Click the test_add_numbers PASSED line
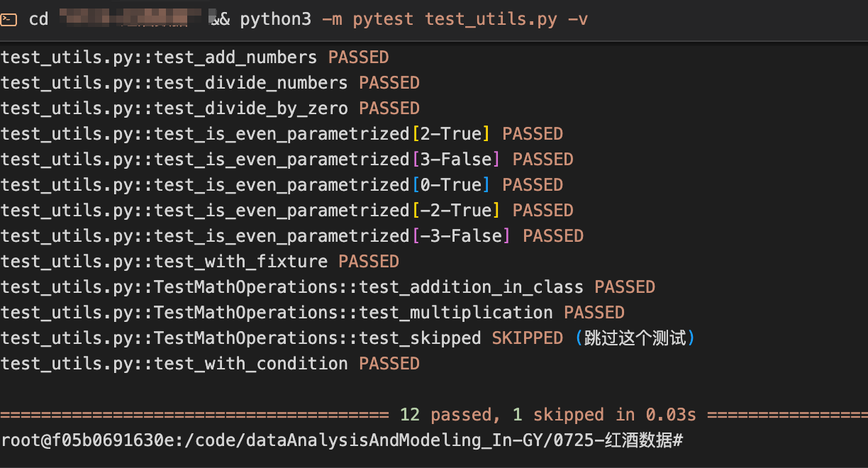The width and height of the screenshot is (868, 468). coord(195,57)
